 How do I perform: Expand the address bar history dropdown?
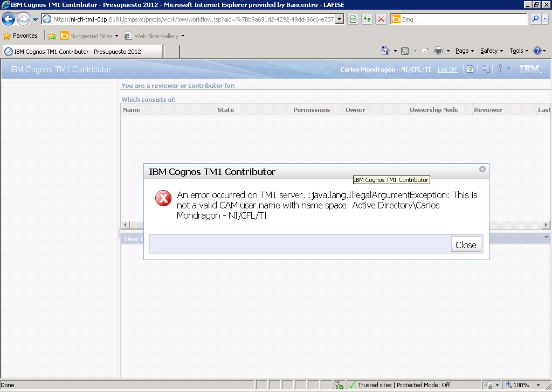point(340,19)
